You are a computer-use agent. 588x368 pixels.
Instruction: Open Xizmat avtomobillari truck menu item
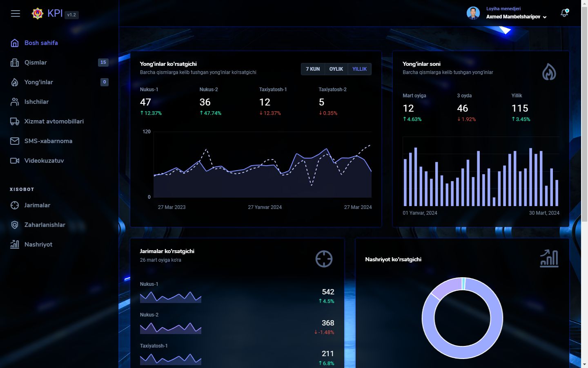coord(54,121)
